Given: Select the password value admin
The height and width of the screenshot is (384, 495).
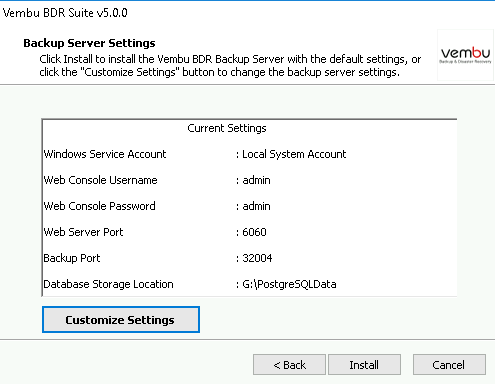Looking at the screenshot, I should coord(256,206).
